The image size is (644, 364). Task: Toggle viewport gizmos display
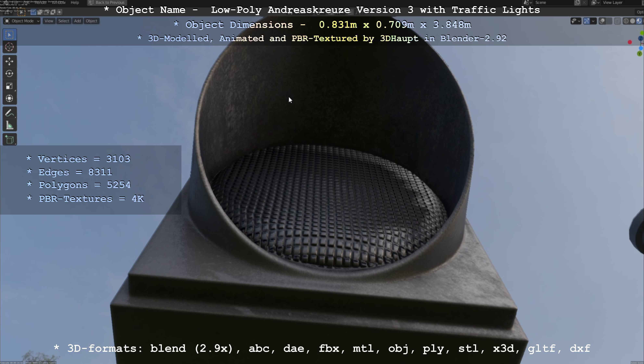[587, 21]
